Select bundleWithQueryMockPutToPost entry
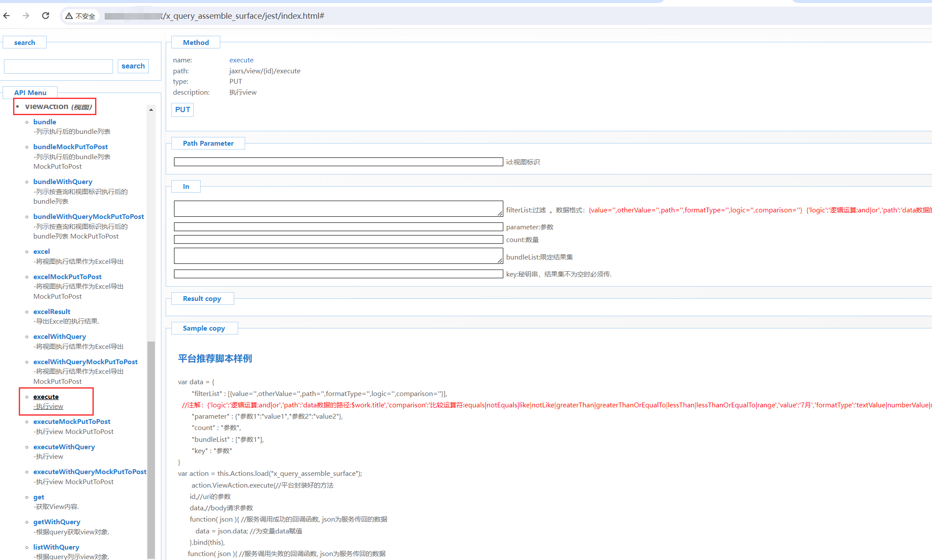Image resolution: width=932 pixels, height=560 pixels. [x=89, y=216]
